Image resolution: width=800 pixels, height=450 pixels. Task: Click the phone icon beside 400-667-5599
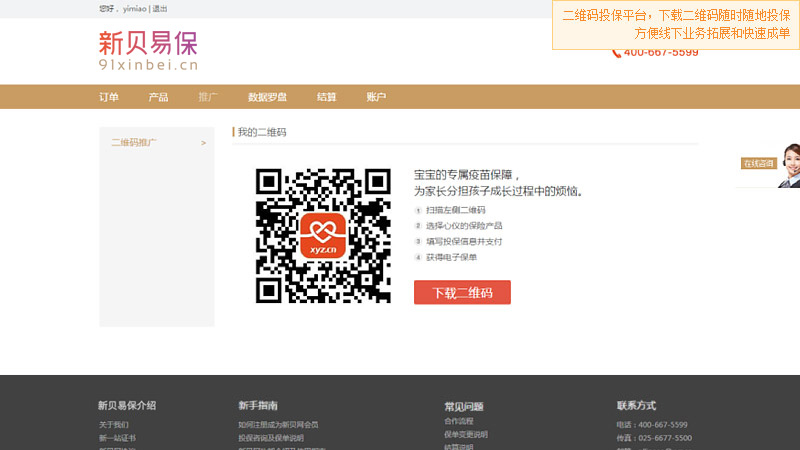point(616,53)
